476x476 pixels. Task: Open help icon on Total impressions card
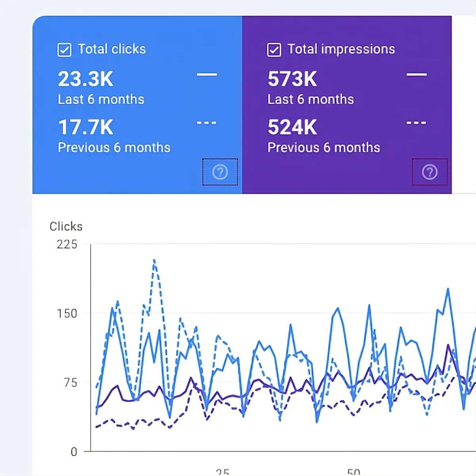point(430,172)
